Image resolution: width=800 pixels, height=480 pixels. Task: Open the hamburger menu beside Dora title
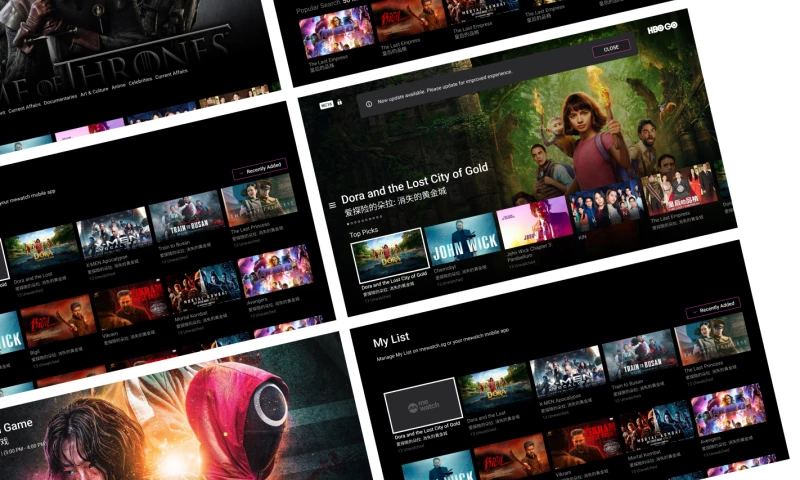[x=332, y=205]
